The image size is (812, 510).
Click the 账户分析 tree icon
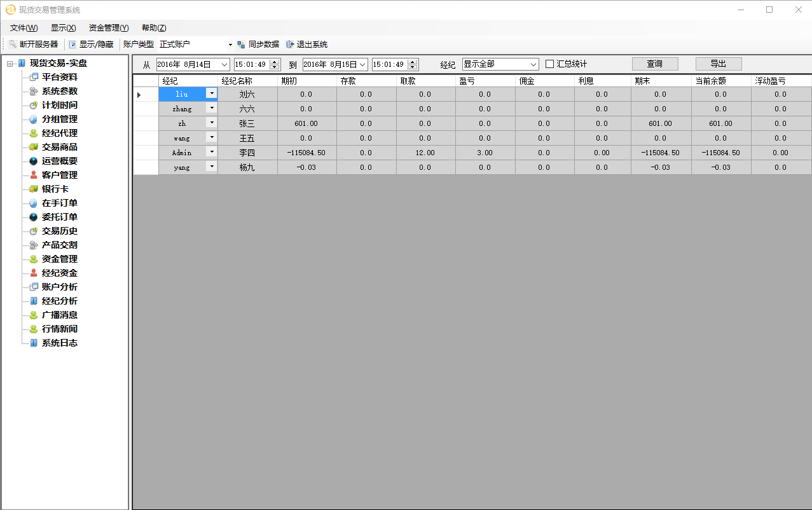click(x=34, y=287)
